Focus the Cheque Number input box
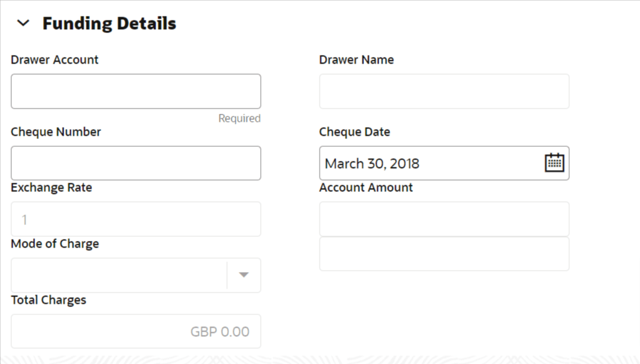 coord(136,163)
